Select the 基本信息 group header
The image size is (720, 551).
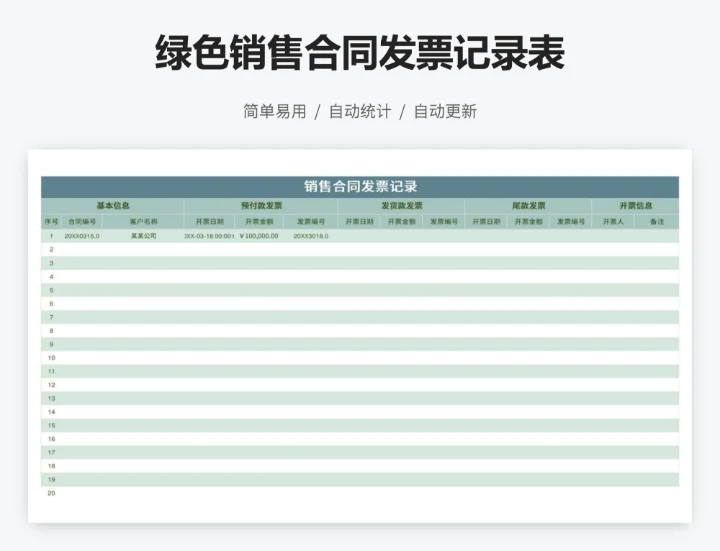click(x=113, y=206)
